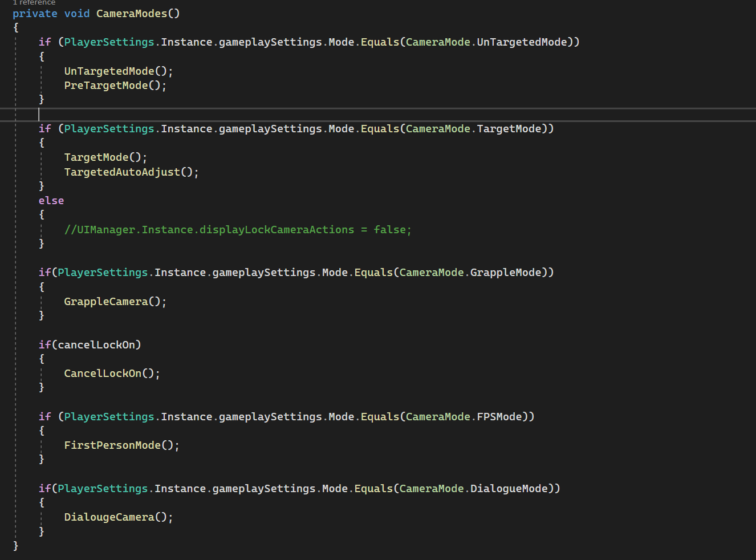
Task: Click the commented UIManager.Instance.displayLockCameraActions line
Action: (238, 230)
